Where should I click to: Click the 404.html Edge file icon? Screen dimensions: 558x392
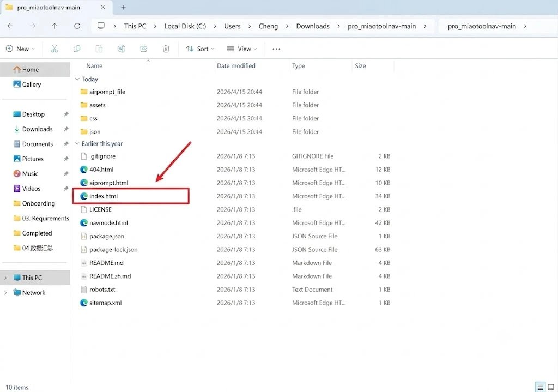pos(84,170)
